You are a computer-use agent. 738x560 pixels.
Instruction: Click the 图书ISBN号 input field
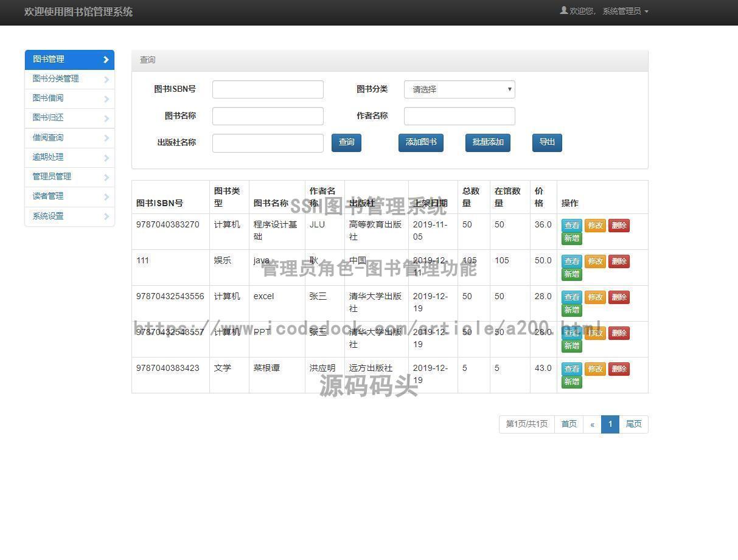(x=267, y=89)
